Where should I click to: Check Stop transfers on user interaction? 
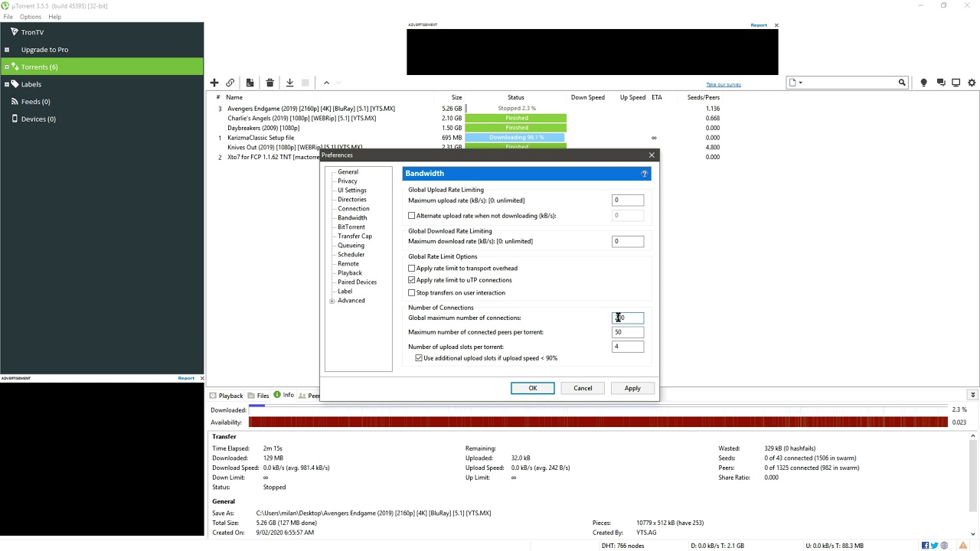[412, 293]
